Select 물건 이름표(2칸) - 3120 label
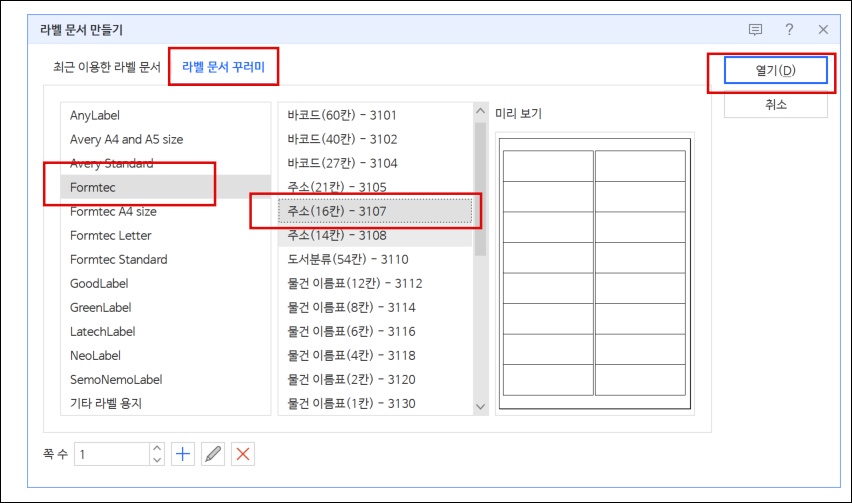Viewport: 852px width, 503px height. pyautogui.click(x=375, y=379)
